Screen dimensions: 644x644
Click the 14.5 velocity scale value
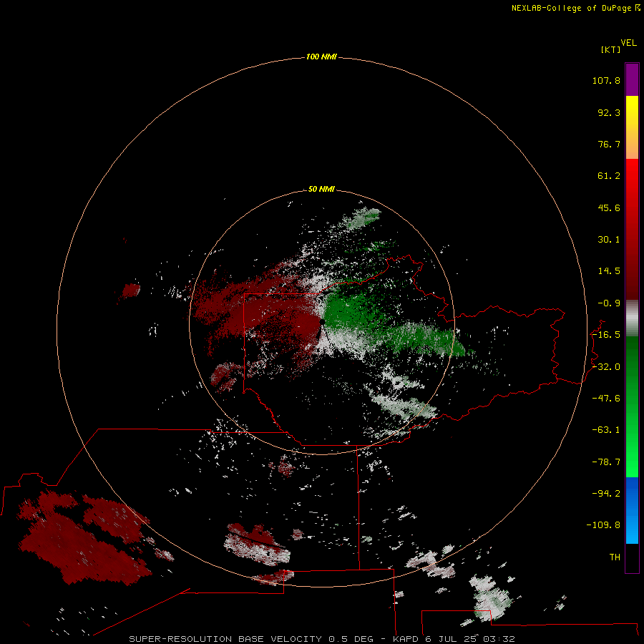pos(609,271)
